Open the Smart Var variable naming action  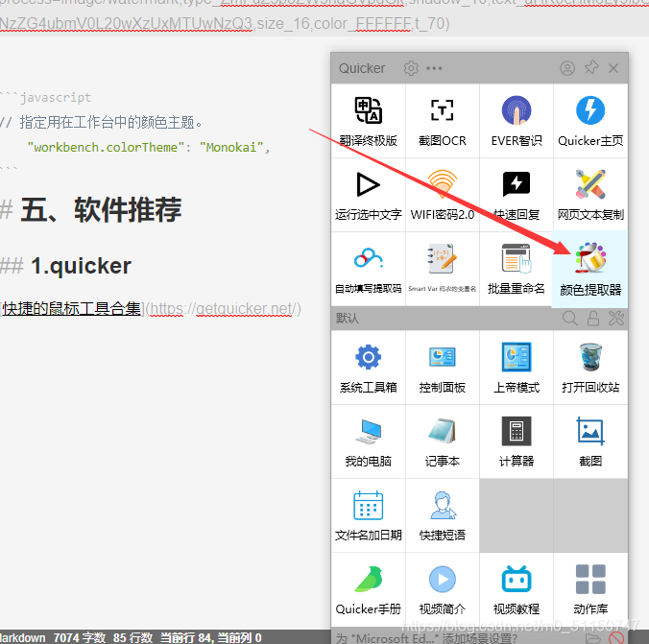click(x=442, y=269)
